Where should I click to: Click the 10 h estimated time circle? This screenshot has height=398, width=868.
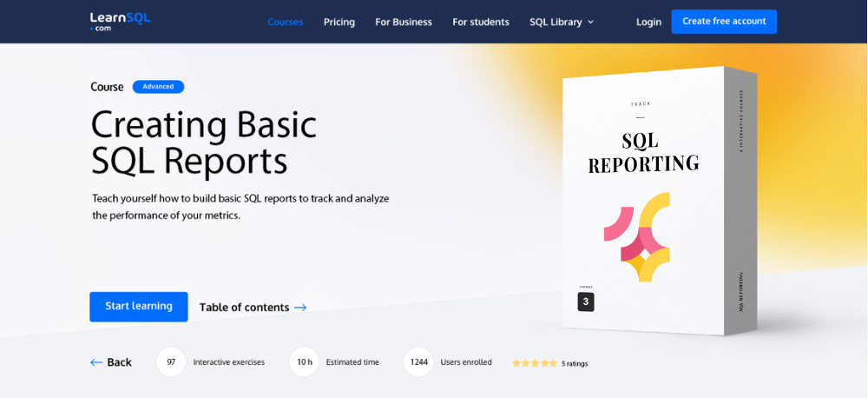[305, 362]
